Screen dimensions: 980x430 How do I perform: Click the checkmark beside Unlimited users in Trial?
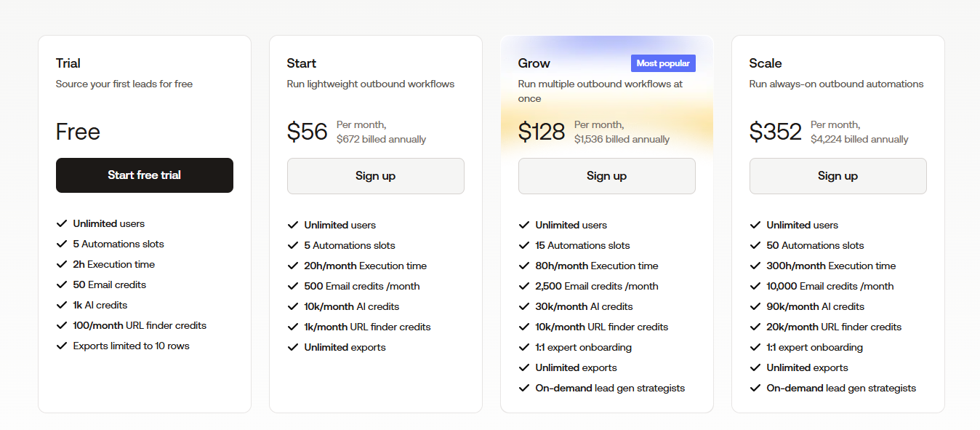coord(62,223)
